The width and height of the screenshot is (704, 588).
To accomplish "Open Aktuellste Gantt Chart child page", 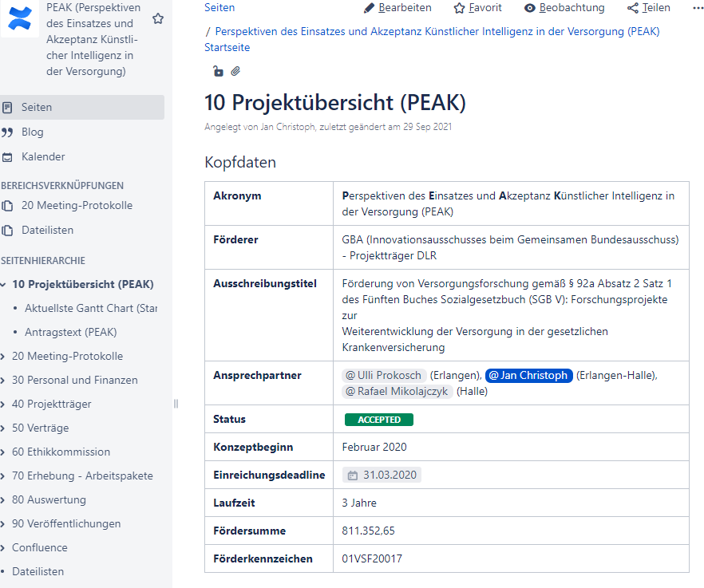I will 91,309.
